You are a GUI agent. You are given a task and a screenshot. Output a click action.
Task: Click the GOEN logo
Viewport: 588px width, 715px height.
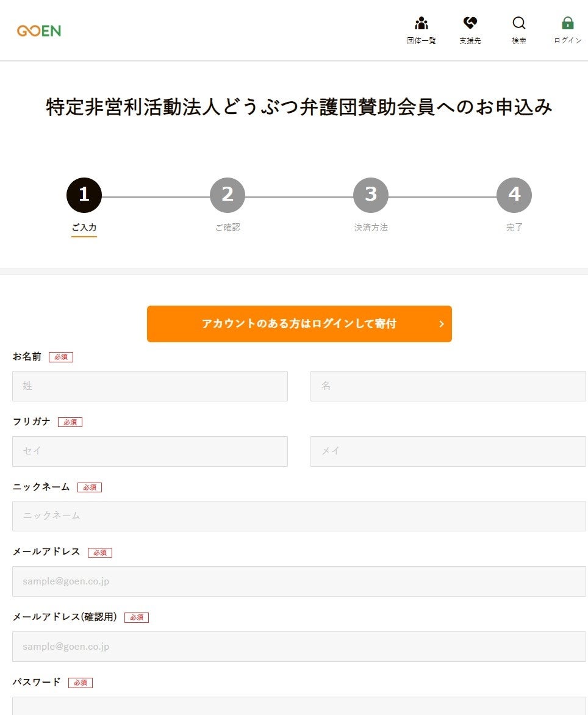click(39, 31)
